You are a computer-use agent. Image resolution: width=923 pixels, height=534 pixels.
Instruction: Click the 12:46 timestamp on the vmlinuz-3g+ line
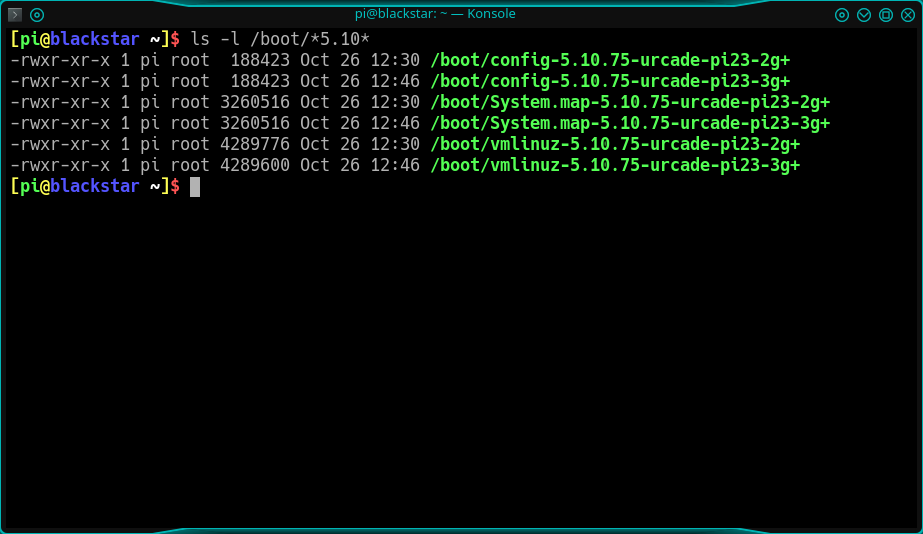[395, 165]
